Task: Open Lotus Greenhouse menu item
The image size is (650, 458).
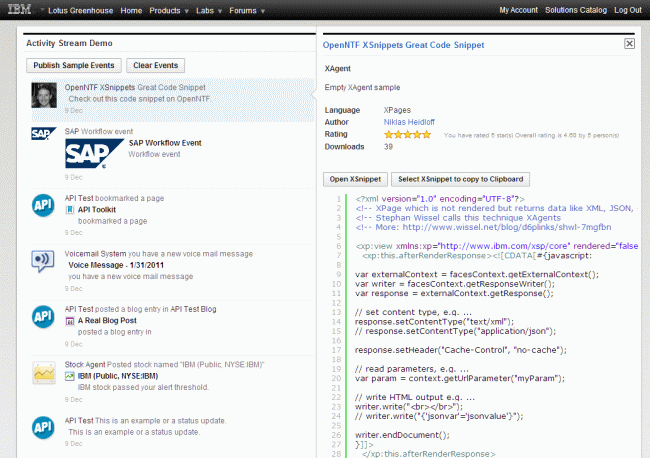Action: pos(80,10)
